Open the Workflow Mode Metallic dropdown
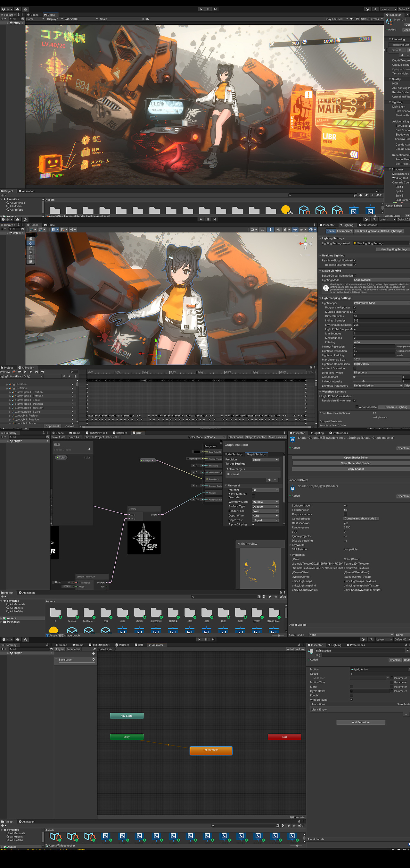 [265, 502]
